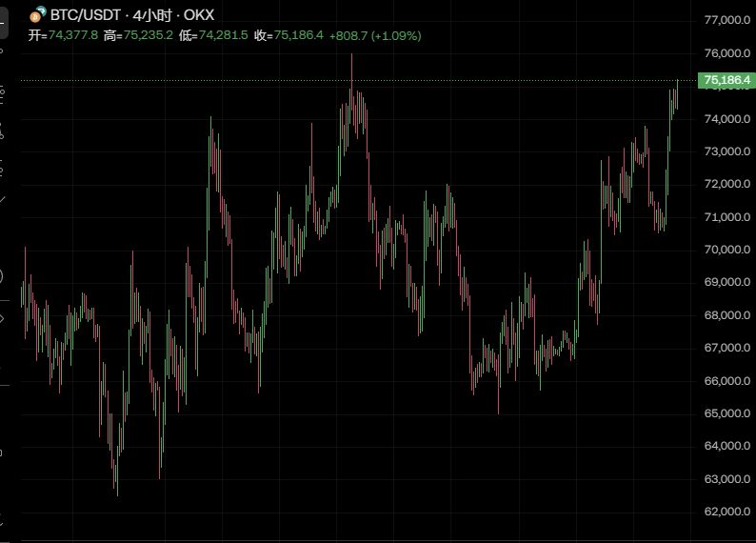756x543 pixels.
Task: Click the green 75,186.4 current price tag
Action: point(726,81)
